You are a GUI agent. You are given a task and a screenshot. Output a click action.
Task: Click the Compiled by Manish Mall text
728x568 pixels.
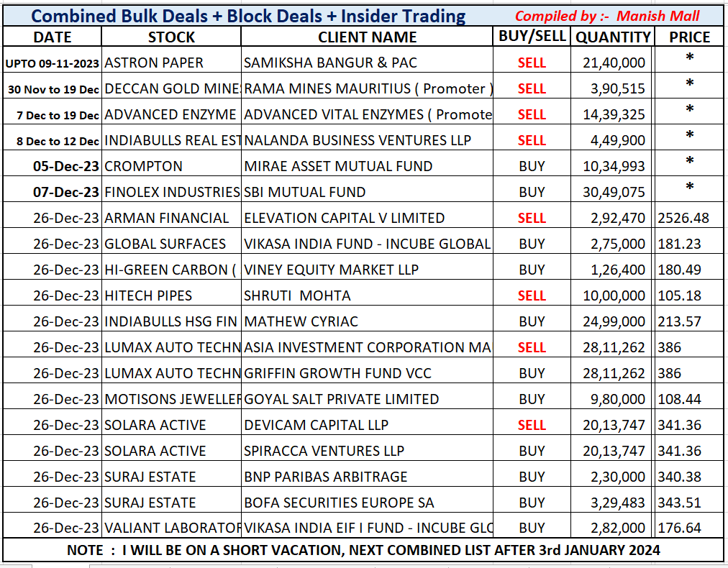pyautogui.click(x=607, y=17)
